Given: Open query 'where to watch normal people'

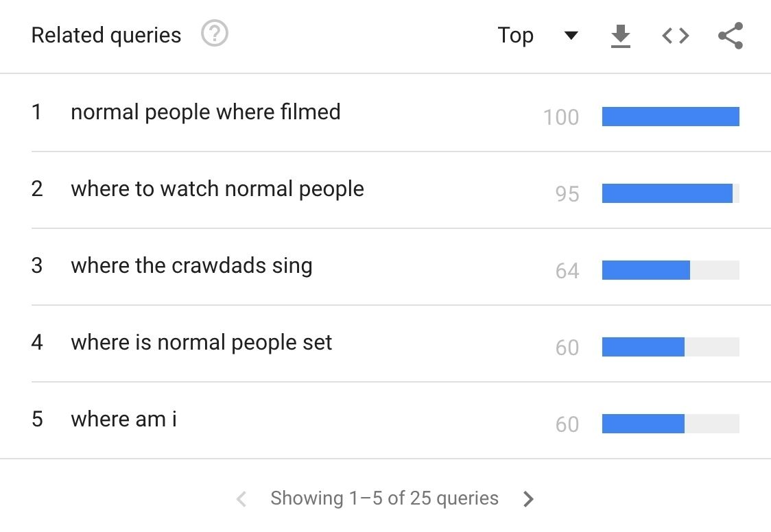Looking at the screenshot, I should pos(217,189).
